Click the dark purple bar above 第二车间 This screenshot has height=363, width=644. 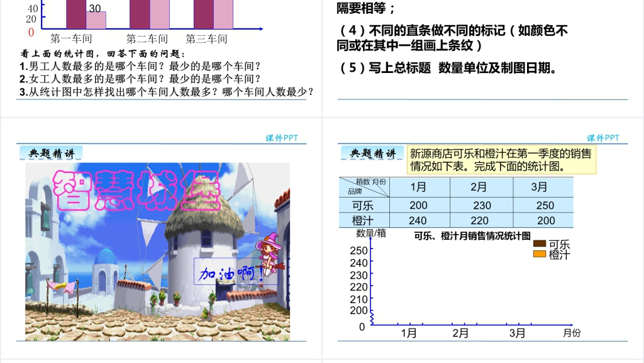(140, 14)
